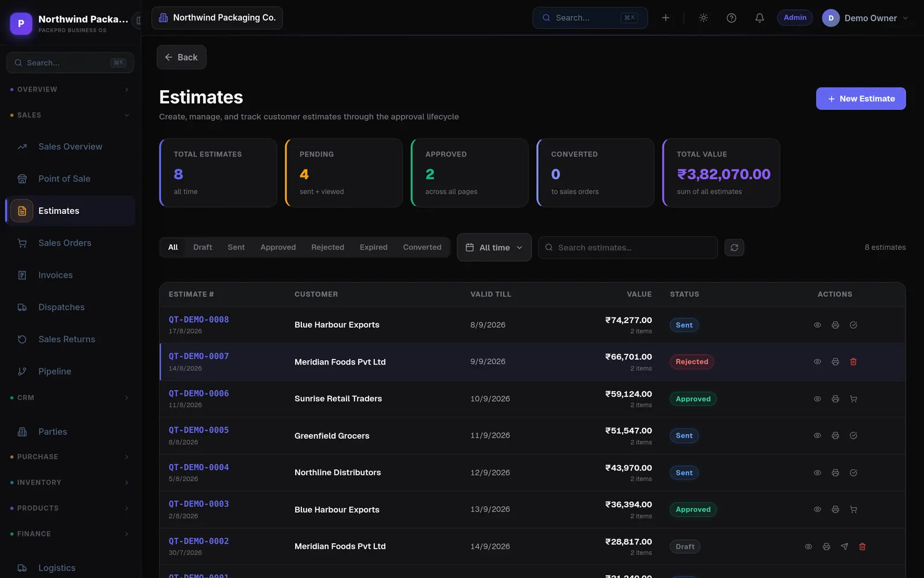
Task: Expand the FINANCE sidebar section
Action: click(x=70, y=534)
